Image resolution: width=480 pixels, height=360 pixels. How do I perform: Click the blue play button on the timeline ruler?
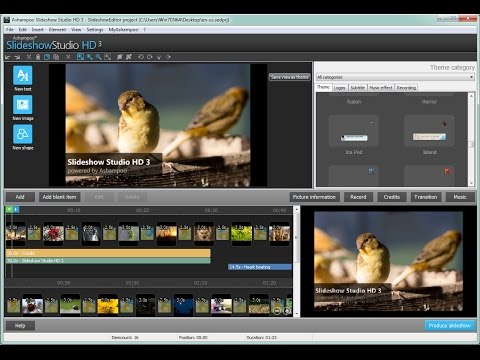[16, 209]
